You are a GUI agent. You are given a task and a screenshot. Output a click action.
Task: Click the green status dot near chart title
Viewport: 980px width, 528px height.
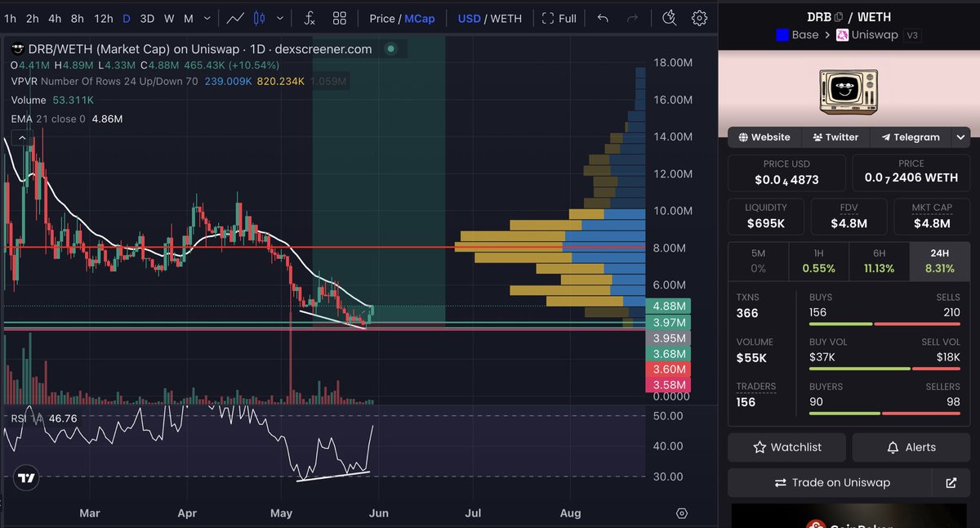(x=390, y=49)
